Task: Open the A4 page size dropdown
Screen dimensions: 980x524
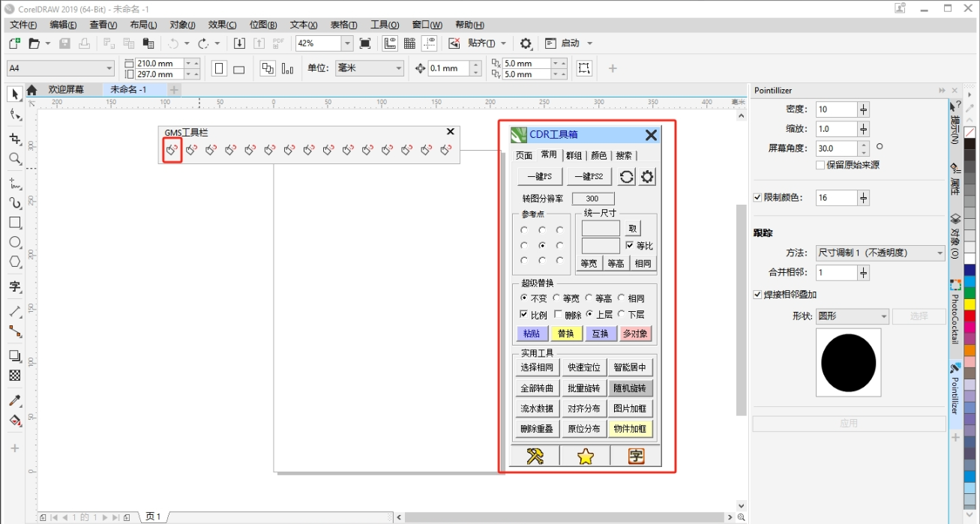Action: pyautogui.click(x=109, y=68)
